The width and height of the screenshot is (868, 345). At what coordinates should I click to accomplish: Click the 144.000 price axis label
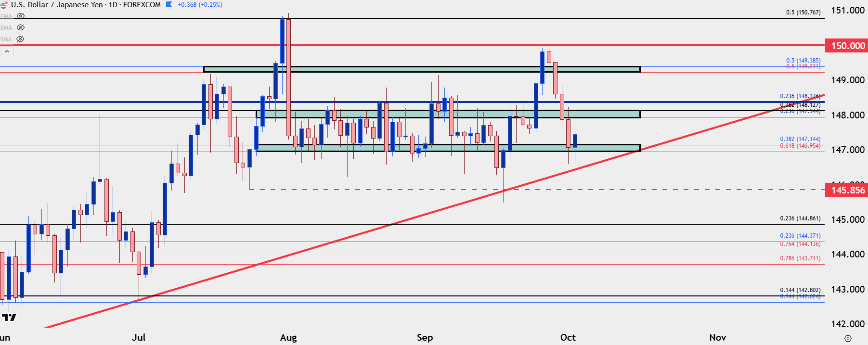click(848, 254)
